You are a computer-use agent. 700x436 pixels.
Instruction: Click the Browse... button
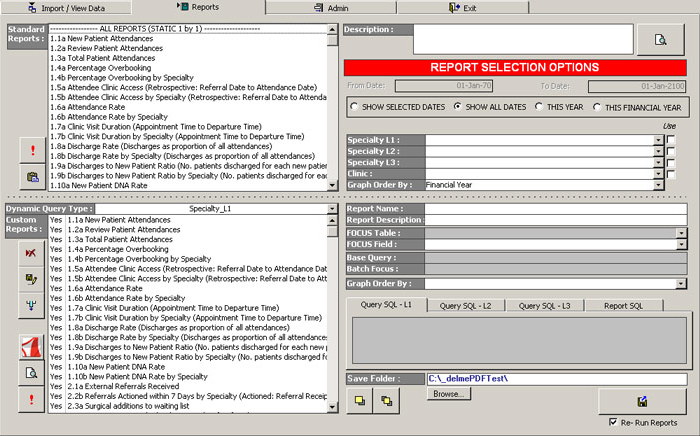[449, 394]
